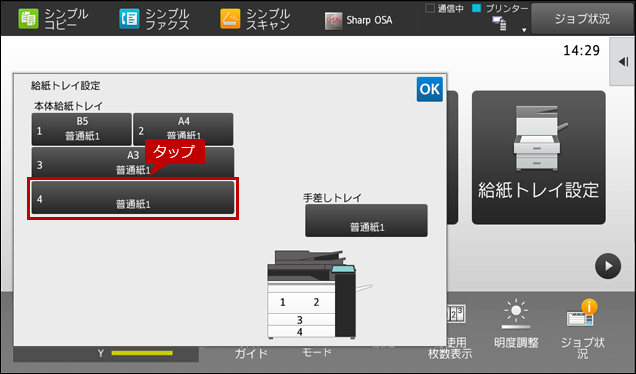Select the bypass tray (手差しトレイ) button
636x374 pixels.
(366, 221)
